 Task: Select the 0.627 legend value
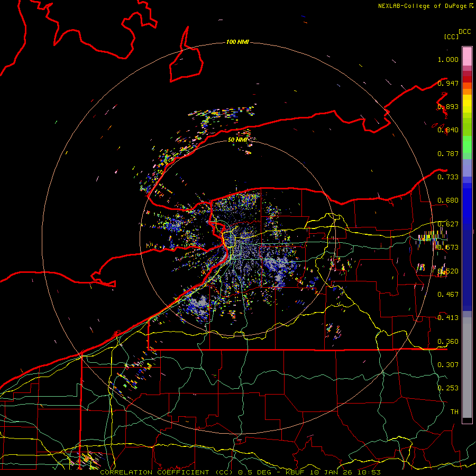448,224
